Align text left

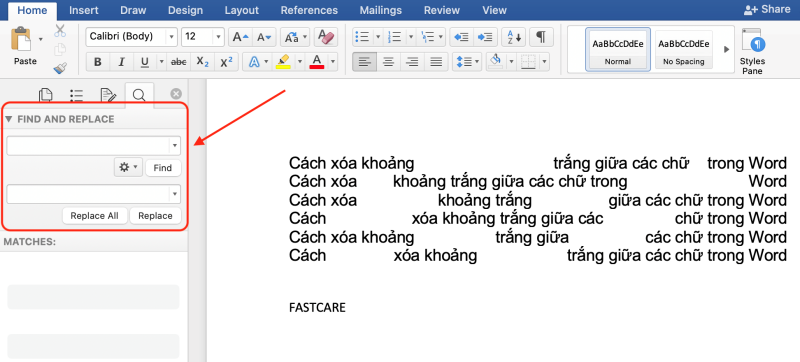tap(364, 62)
